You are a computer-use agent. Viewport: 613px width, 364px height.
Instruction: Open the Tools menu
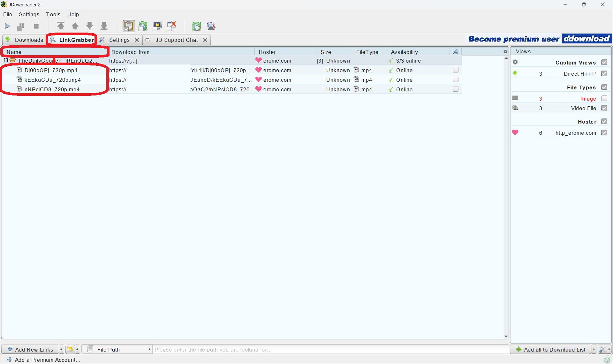[x=53, y=14]
